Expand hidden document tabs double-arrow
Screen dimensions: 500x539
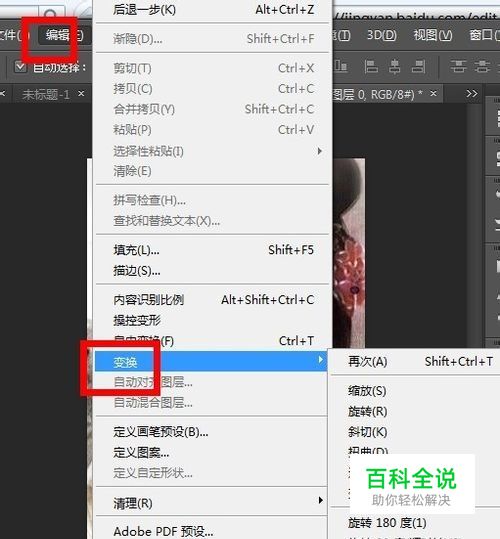(x=472, y=94)
